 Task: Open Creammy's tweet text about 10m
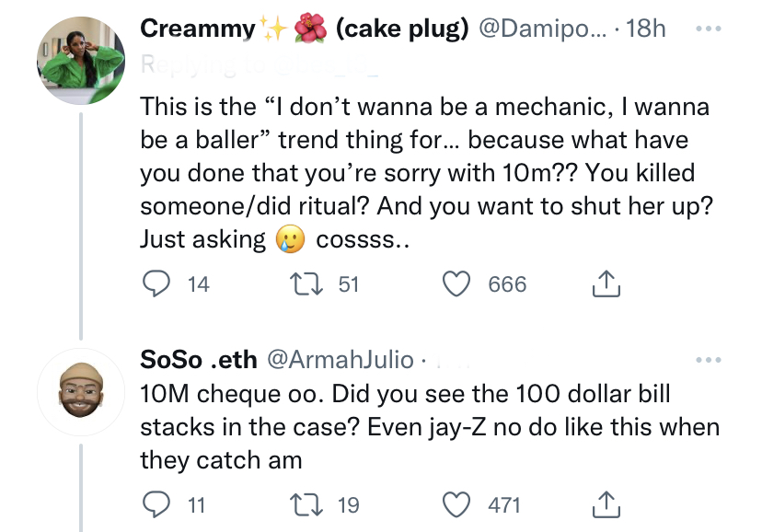(423, 172)
